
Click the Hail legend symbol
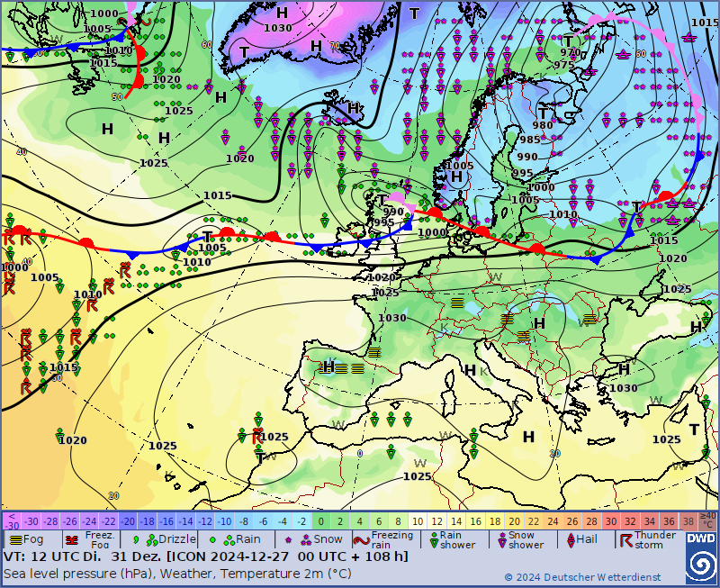click(569, 540)
